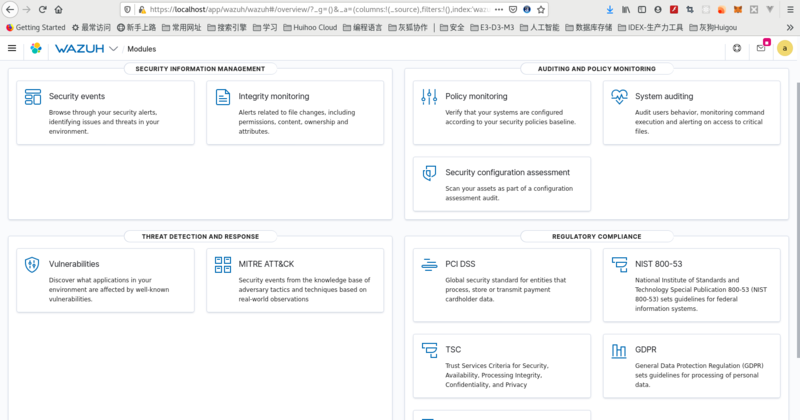Go to the browser home page icon
Image resolution: width=800 pixels, height=420 pixels.
tap(59, 9)
